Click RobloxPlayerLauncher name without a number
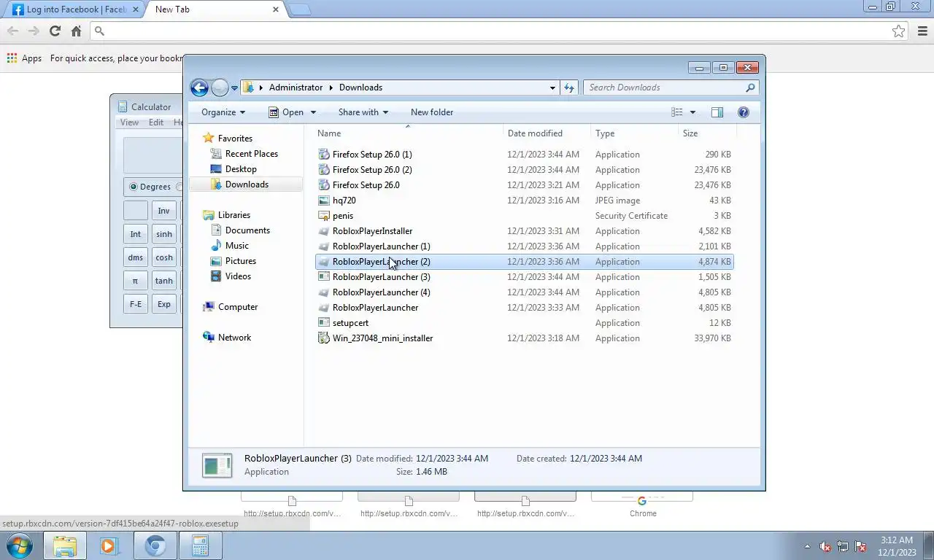The width and height of the screenshot is (934, 560). click(375, 308)
